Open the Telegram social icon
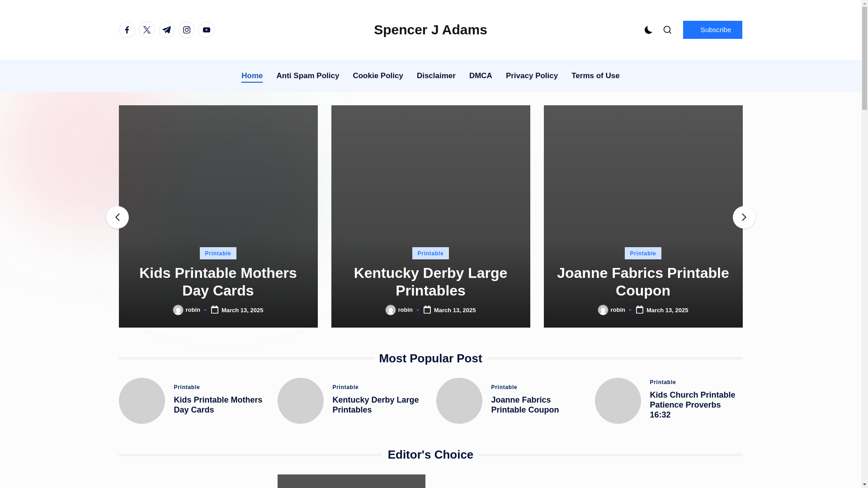The height and width of the screenshot is (488, 868). tap(167, 30)
